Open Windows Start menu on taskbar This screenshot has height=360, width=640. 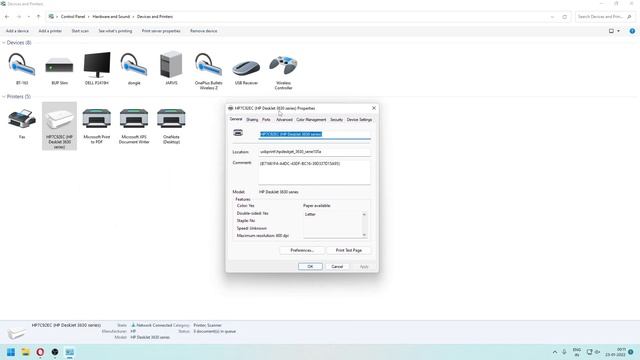click(x=11, y=352)
